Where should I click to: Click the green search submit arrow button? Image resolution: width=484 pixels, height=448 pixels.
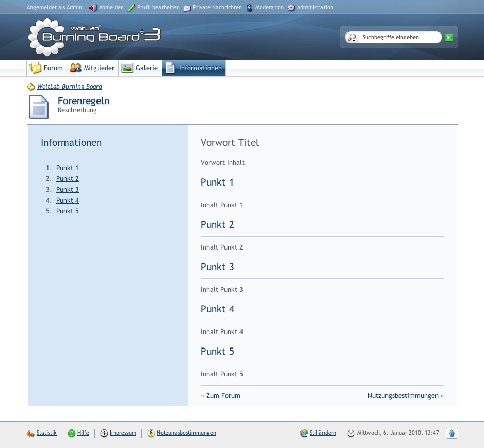[x=449, y=37]
